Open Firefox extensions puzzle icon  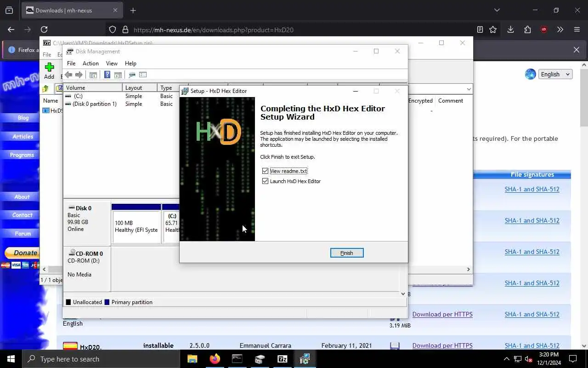(527, 29)
